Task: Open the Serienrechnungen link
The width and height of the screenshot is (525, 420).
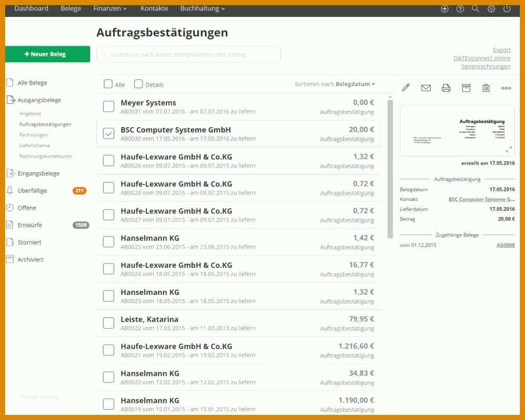Action: 486,66
